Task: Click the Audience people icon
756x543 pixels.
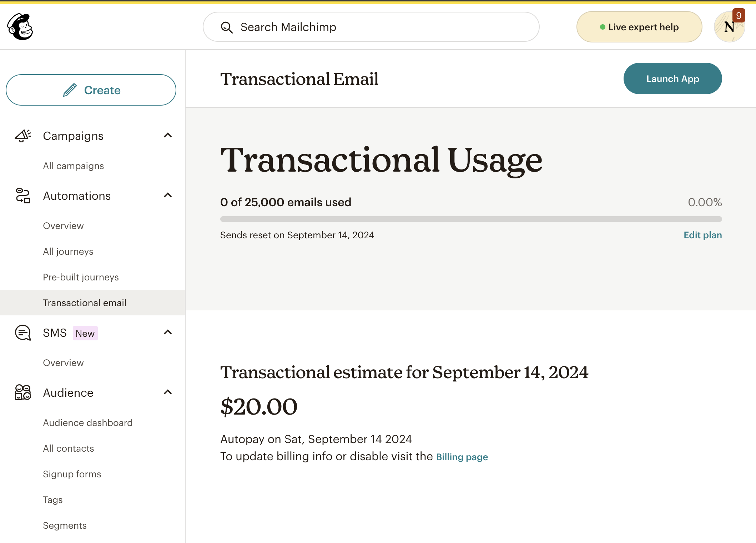Action: click(x=23, y=392)
